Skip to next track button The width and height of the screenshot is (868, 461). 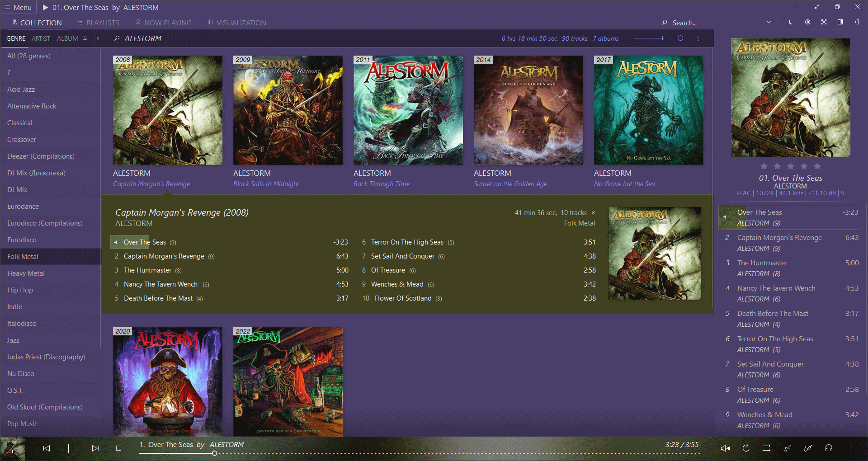click(95, 448)
